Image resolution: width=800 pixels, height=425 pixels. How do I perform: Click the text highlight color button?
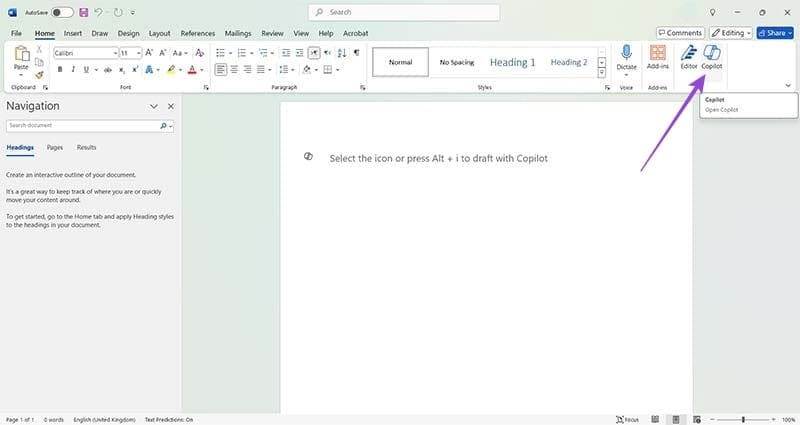171,69
